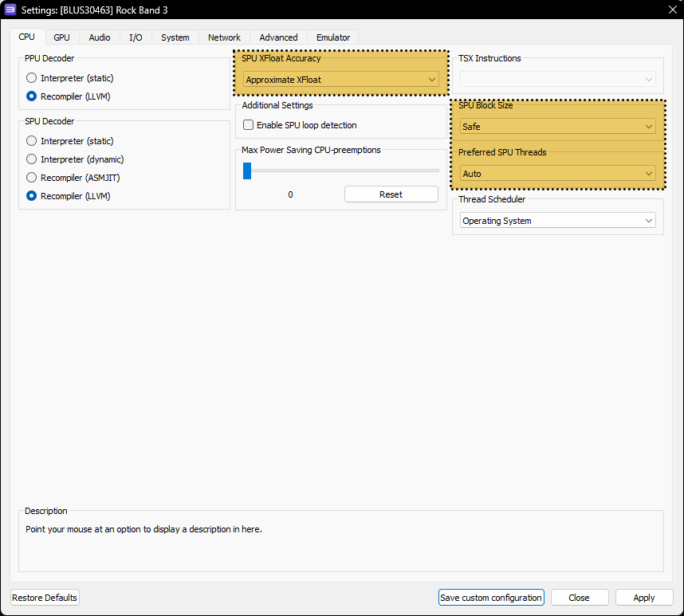684x616 pixels.
Task: Switch to the CPU tab
Action: [x=27, y=37]
